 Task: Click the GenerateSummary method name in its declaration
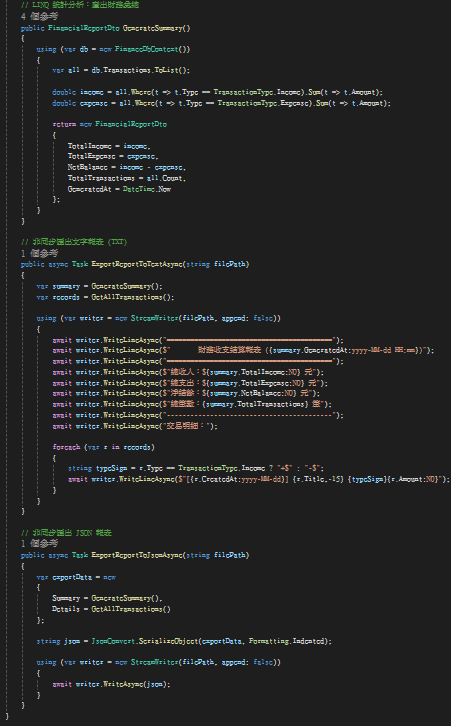157,28
